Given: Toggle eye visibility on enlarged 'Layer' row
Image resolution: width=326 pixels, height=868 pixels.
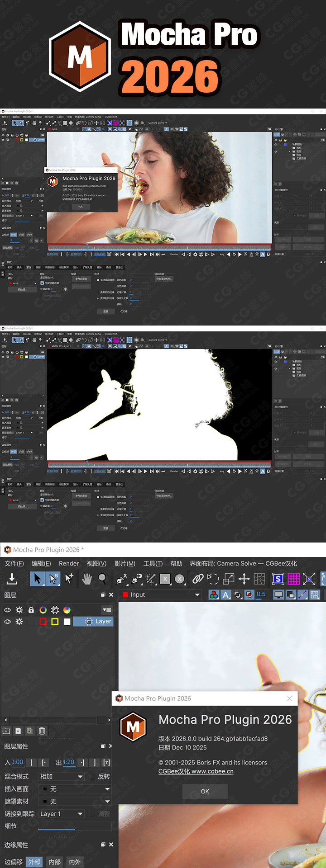Looking at the screenshot, I should coord(7,622).
